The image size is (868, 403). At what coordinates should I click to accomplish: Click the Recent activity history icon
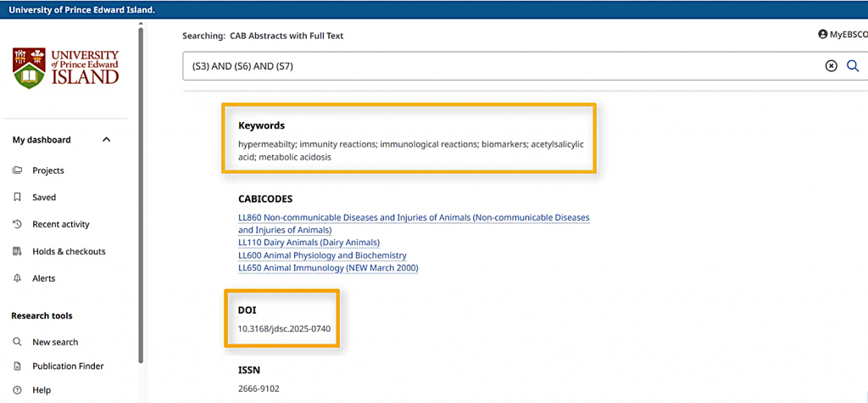pyautogui.click(x=17, y=225)
